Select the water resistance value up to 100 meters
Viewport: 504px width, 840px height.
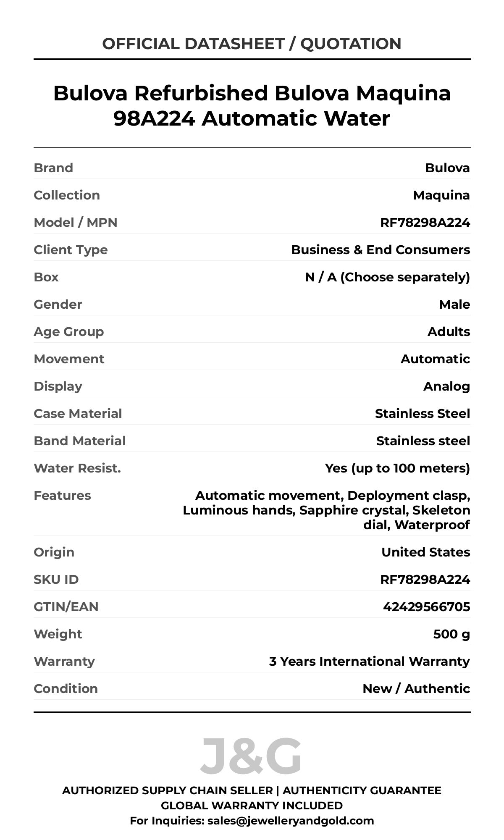pos(397,468)
